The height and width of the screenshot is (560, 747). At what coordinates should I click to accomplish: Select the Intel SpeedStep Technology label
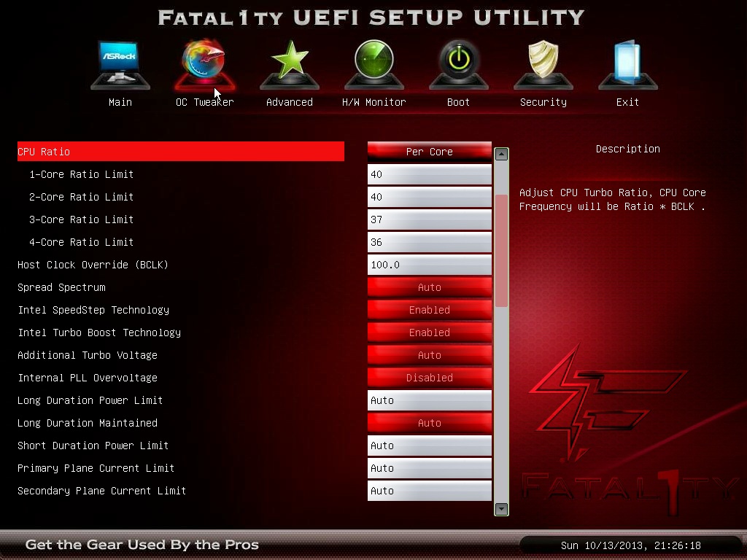point(93,310)
